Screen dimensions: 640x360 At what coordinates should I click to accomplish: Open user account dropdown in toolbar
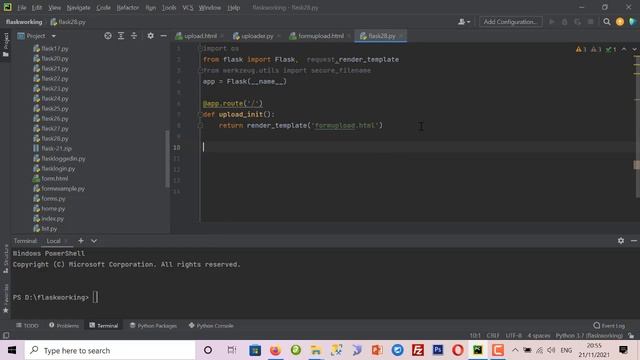[x=464, y=22]
